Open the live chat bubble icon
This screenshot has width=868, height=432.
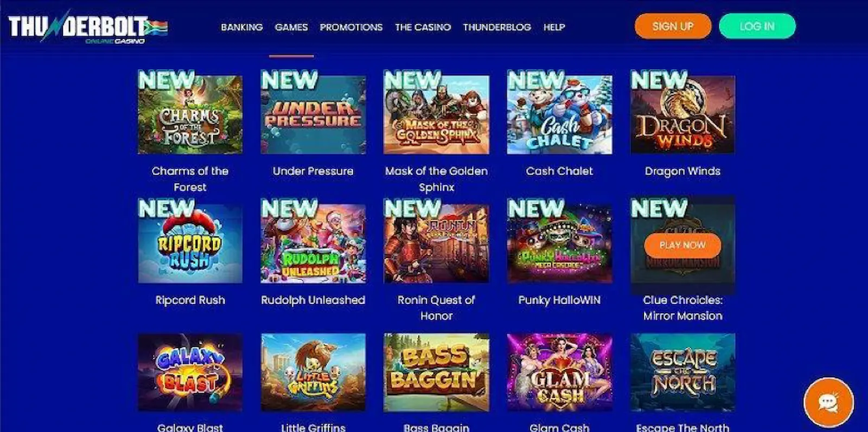pyautogui.click(x=828, y=402)
